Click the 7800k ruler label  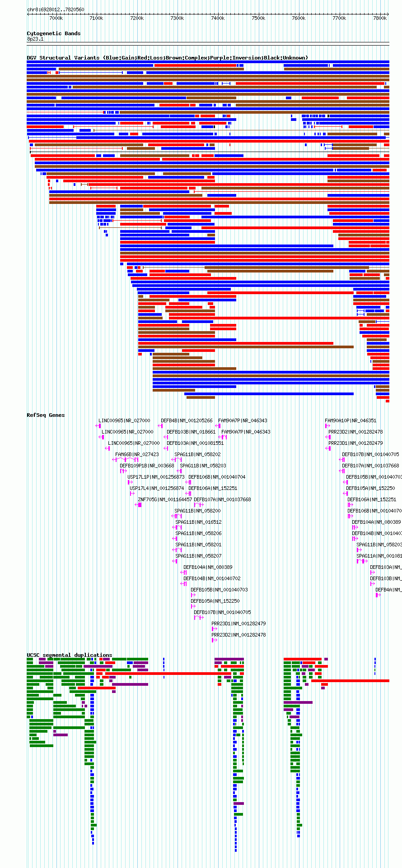(380, 18)
